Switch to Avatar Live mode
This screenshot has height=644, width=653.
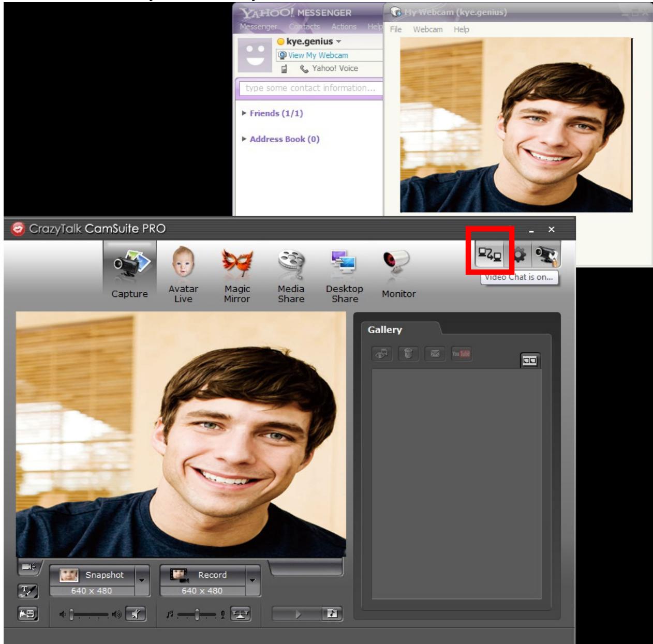point(183,274)
